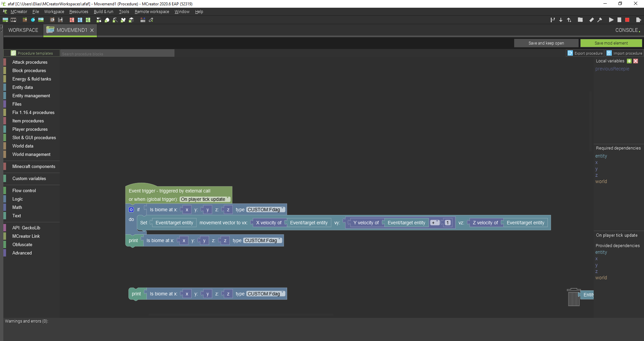Click the import other texture icon
This screenshot has width=644, height=341.
[41, 20]
